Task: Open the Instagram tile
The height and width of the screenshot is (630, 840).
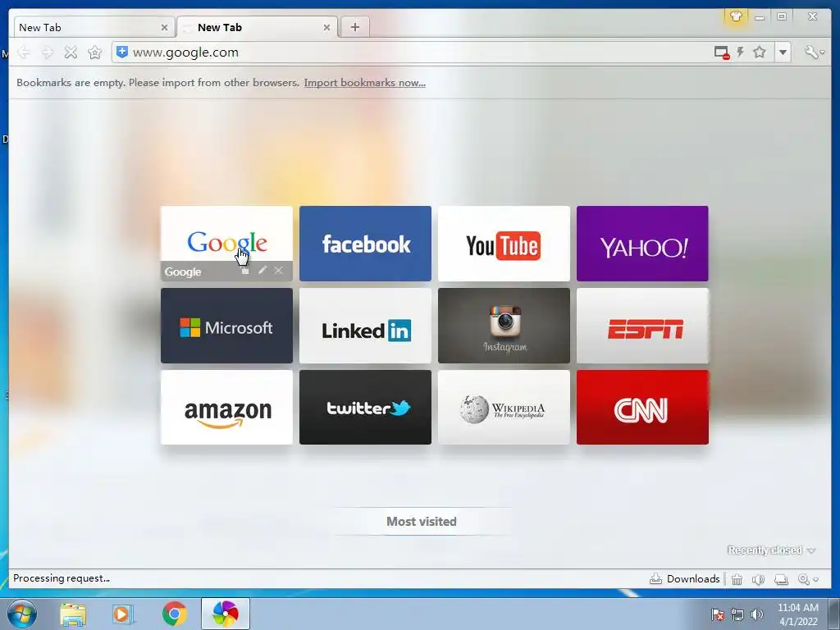Action: (504, 326)
